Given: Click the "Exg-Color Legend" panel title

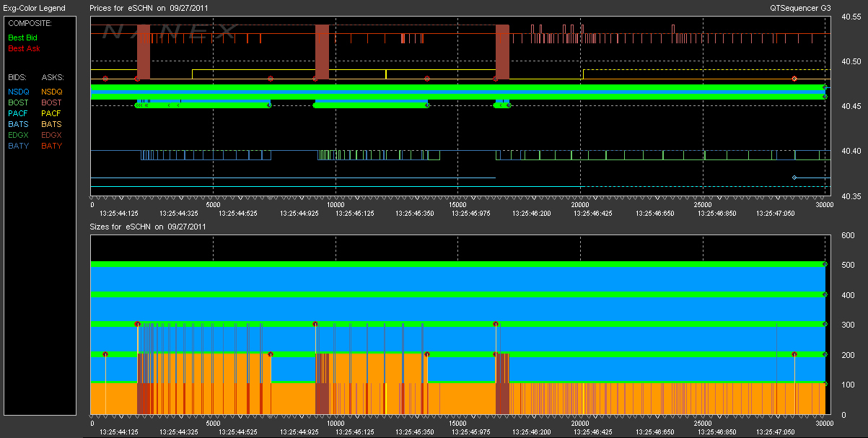Looking at the screenshot, I should click(35, 8).
